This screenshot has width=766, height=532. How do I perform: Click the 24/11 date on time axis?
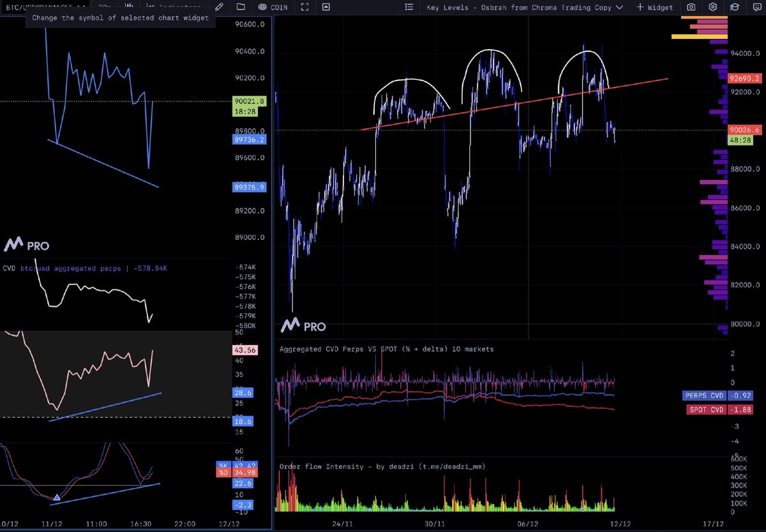343,524
